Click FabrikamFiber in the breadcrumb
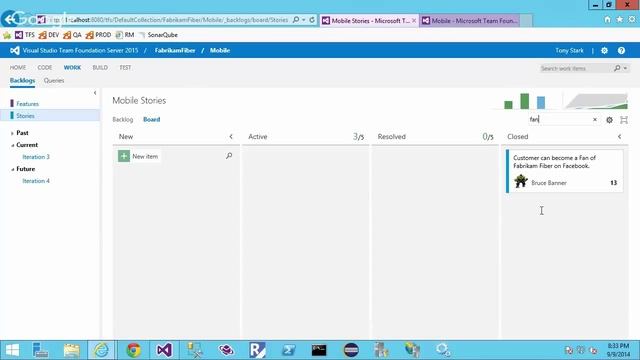 [175, 50]
